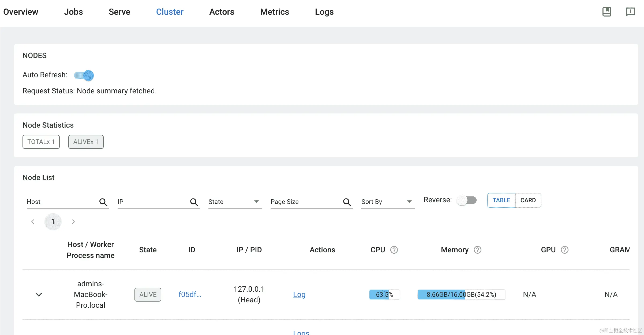The image size is (644, 335).
Task: Open the Metrics tab
Action: pyautogui.click(x=274, y=12)
